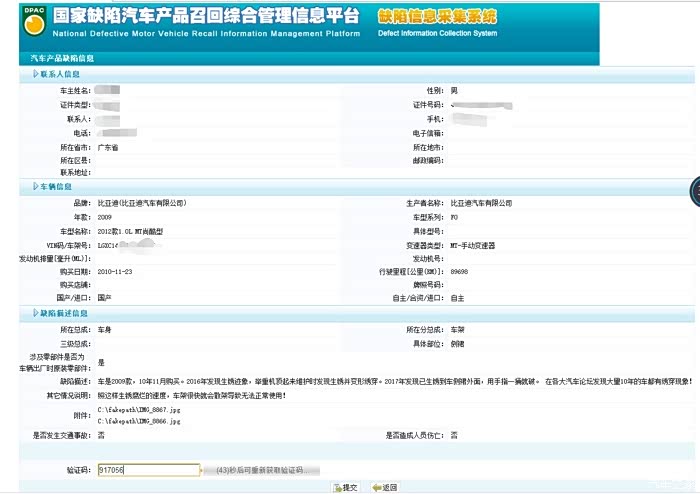Collapse the 联系人信息 section triangle
This screenshot has height=494, width=700.
[36, 74]
